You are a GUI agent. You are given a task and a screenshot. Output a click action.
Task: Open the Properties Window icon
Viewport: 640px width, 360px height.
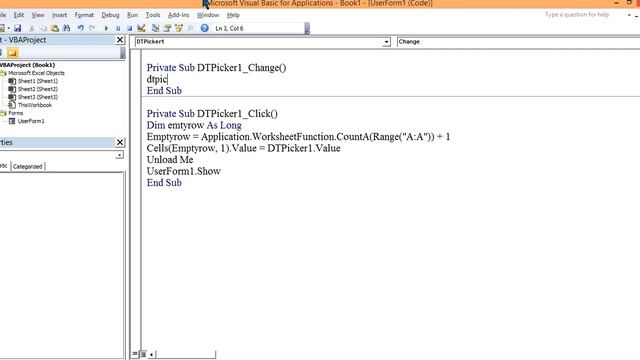coord(167,28)
